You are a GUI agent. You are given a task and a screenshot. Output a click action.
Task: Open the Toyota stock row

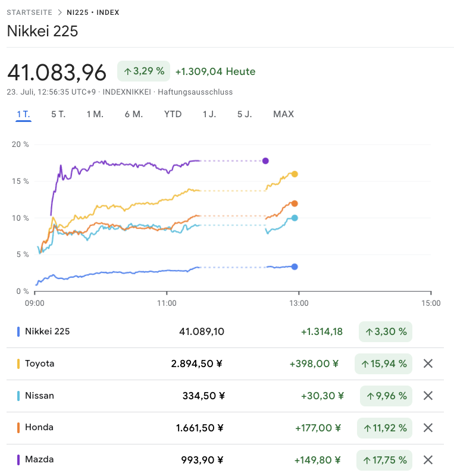point(225,364)
